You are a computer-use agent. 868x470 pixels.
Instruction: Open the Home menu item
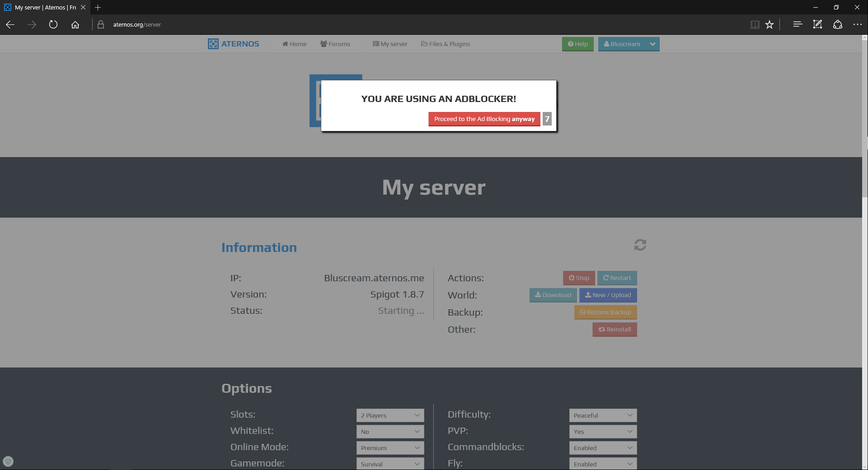[295, 44]
